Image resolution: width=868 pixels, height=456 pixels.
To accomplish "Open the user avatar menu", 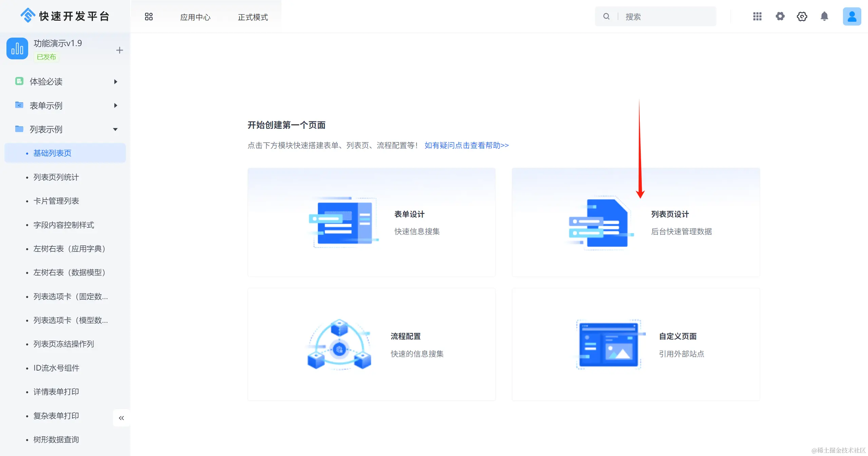I will click(852, 16).
